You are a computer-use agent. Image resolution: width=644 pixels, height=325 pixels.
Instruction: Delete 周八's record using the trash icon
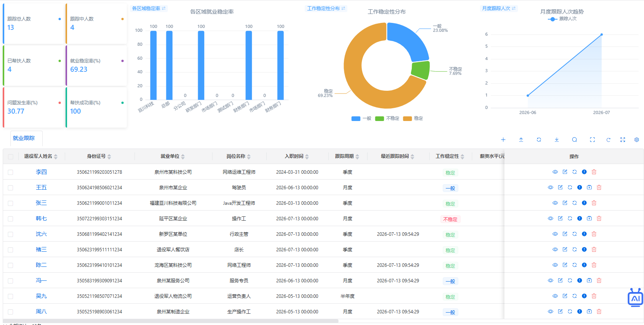(x=599, y=311)
